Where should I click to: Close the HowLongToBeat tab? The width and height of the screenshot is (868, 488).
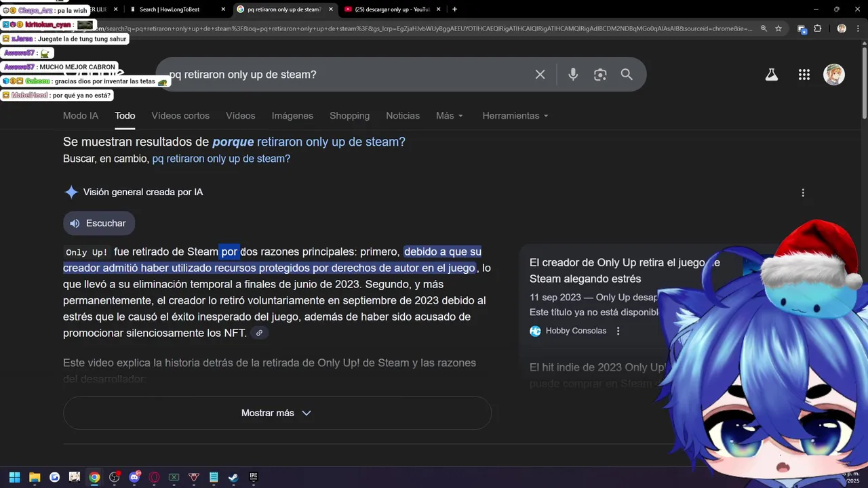click(x=224, y=9)
